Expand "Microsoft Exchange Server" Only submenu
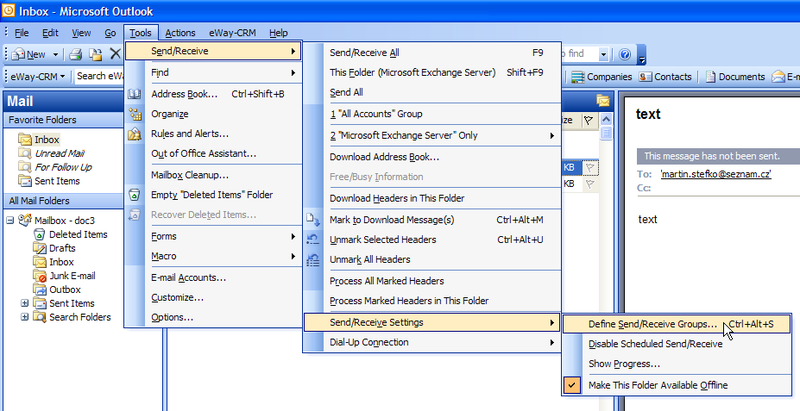This screenshot has height=411, width=800. 552,136
